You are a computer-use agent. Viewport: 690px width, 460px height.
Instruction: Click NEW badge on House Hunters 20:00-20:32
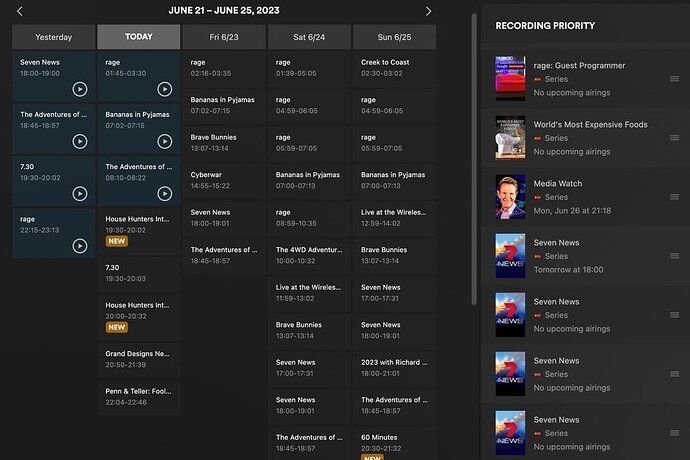[x=117, y=327]
